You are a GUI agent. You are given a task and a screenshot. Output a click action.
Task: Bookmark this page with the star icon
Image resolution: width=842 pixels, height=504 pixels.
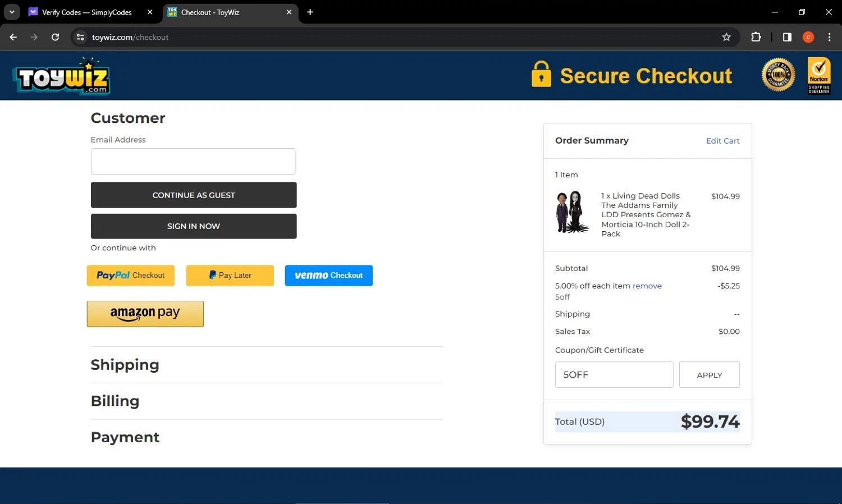point(726,37)
